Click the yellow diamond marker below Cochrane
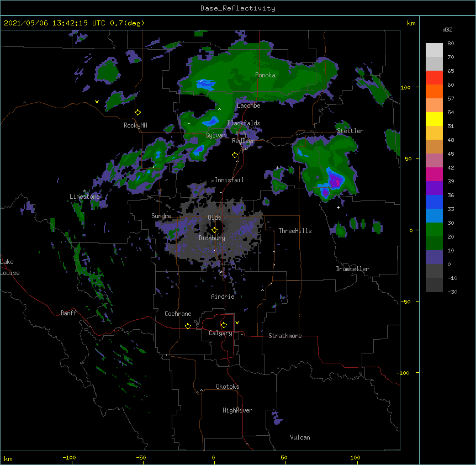This screenshot has height=465, width=476. (x=188, y=326)
